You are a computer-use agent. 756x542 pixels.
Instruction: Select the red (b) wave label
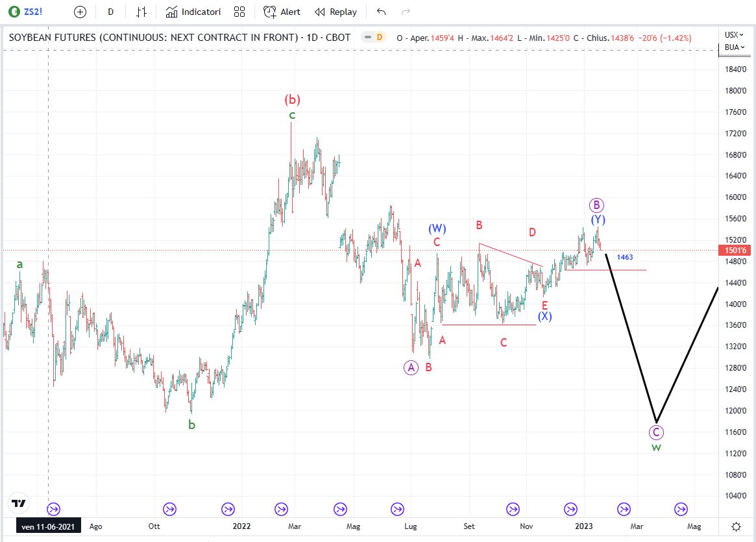(x=292, y=99)
